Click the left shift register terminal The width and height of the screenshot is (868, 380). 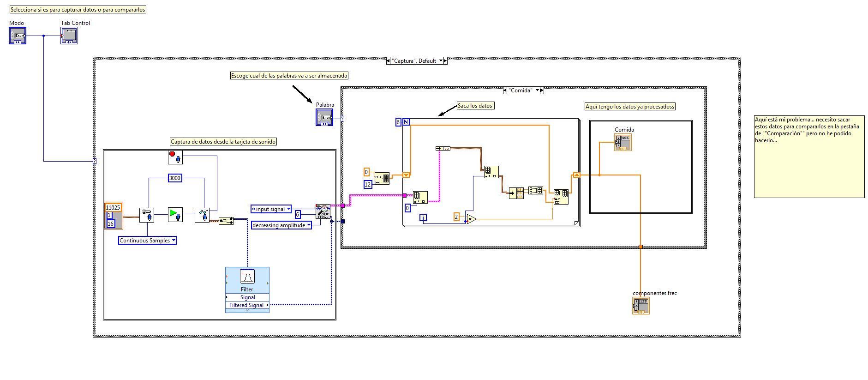tap(406, 175)
